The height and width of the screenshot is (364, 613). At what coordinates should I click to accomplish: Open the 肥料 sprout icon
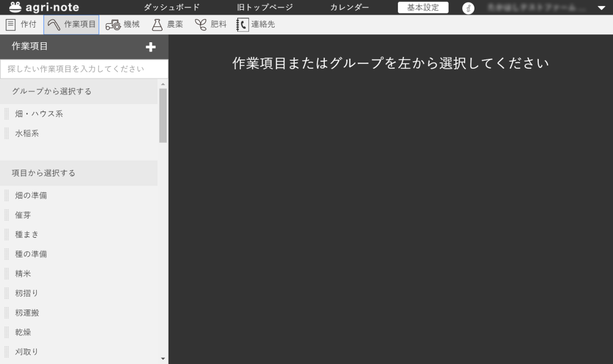click(200, 25)
